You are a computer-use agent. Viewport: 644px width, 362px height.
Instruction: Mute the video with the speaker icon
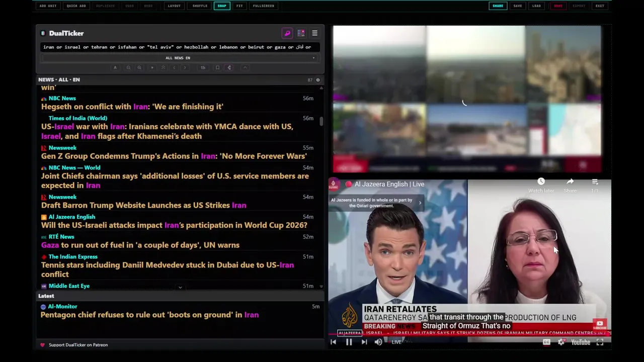coord(378,342)
